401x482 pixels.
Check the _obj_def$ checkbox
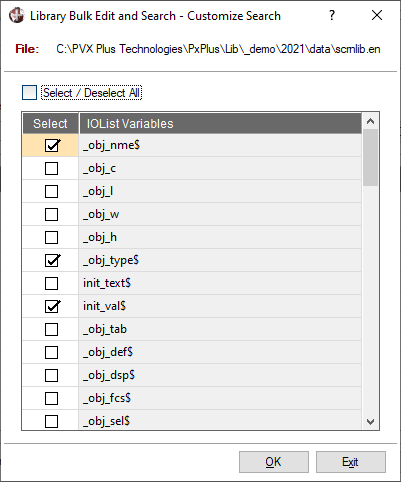pyautogui.click(x=52, y=352)
